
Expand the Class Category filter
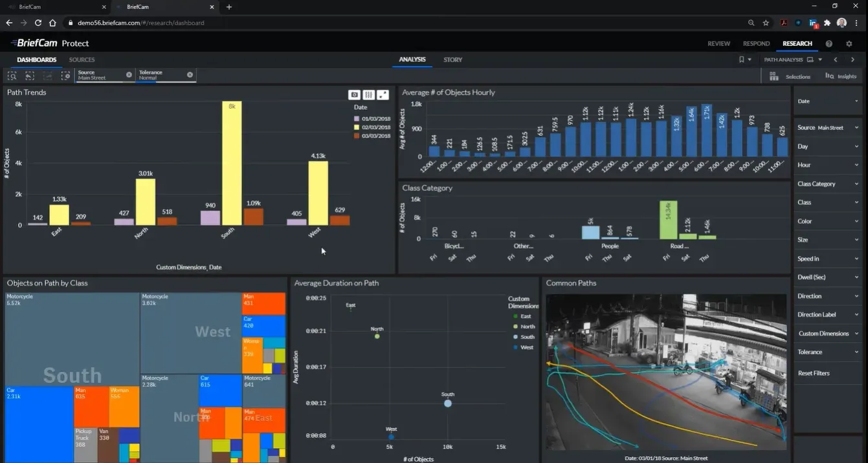click(x=828, y=184)
